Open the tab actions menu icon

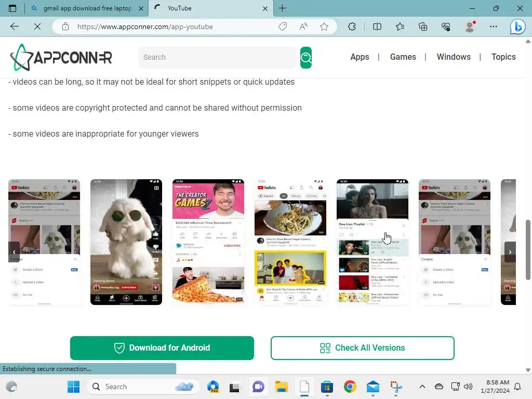point(12,8)
